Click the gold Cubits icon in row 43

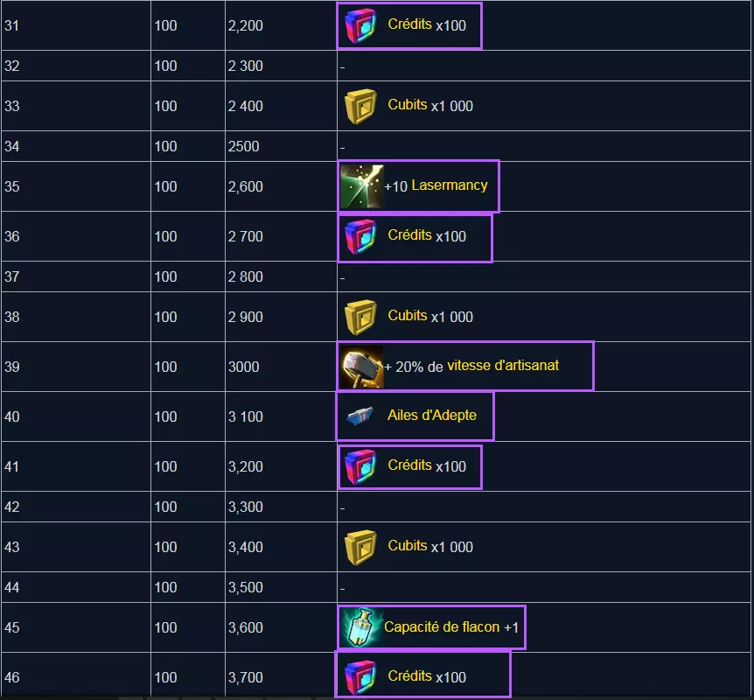click(x=360, y=547)
